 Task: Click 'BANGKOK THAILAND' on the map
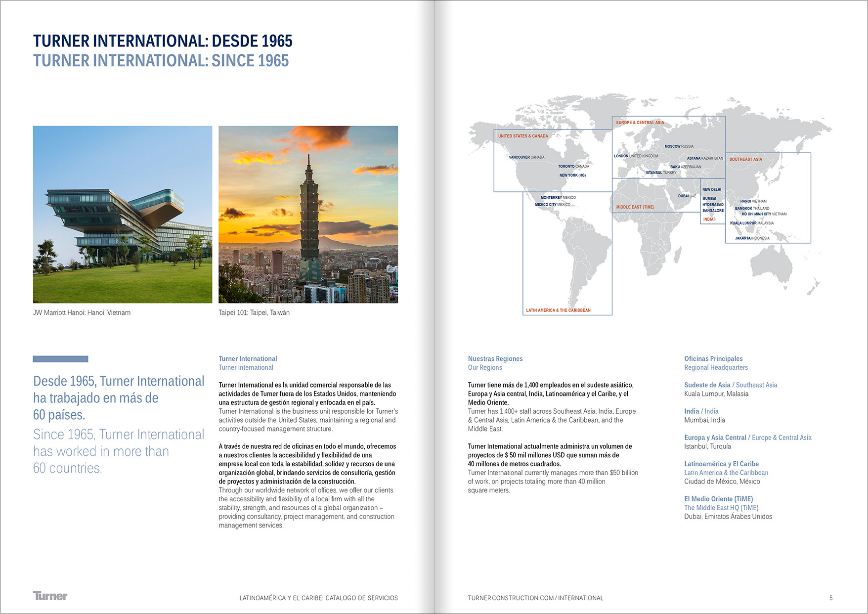coord(752,208)
